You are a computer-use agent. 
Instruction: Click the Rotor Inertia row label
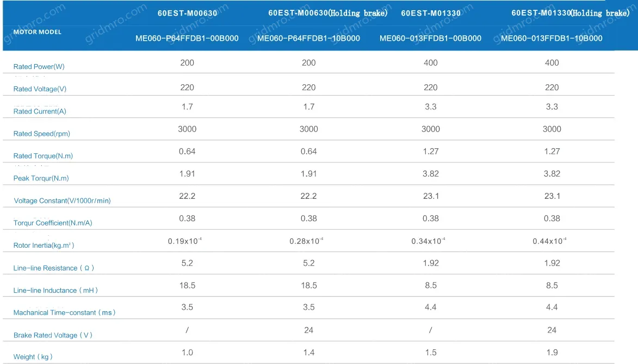tap(44, 246)
